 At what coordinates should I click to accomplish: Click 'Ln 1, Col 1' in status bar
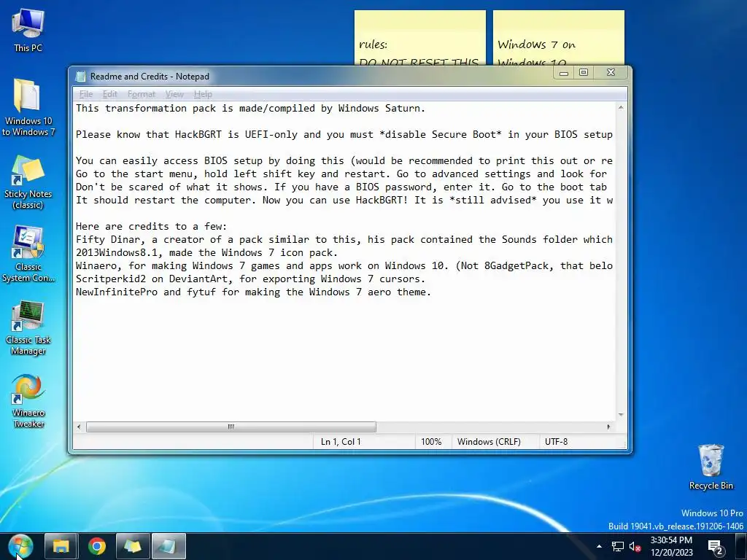pos(341,442)
